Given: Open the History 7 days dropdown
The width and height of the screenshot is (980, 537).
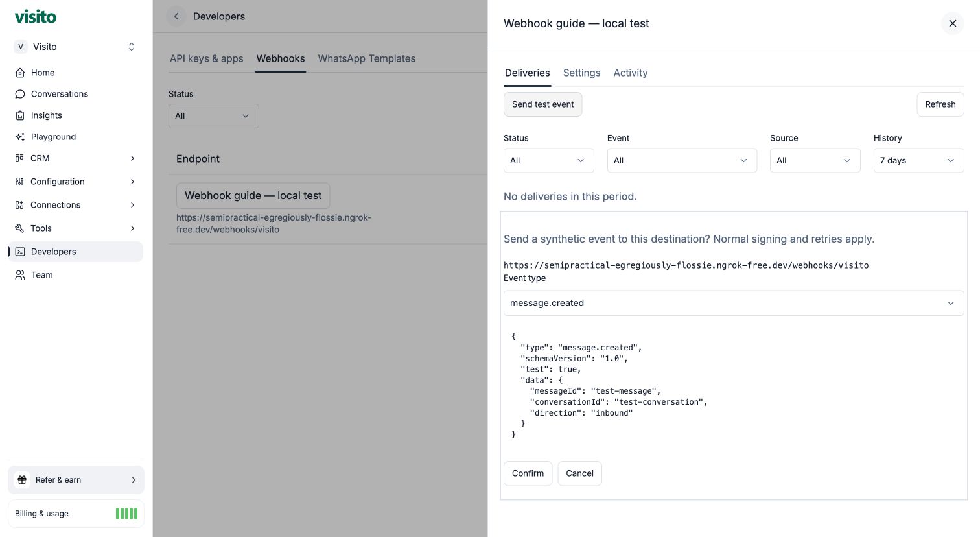Looking at the screenshot, I should [919, 161].
